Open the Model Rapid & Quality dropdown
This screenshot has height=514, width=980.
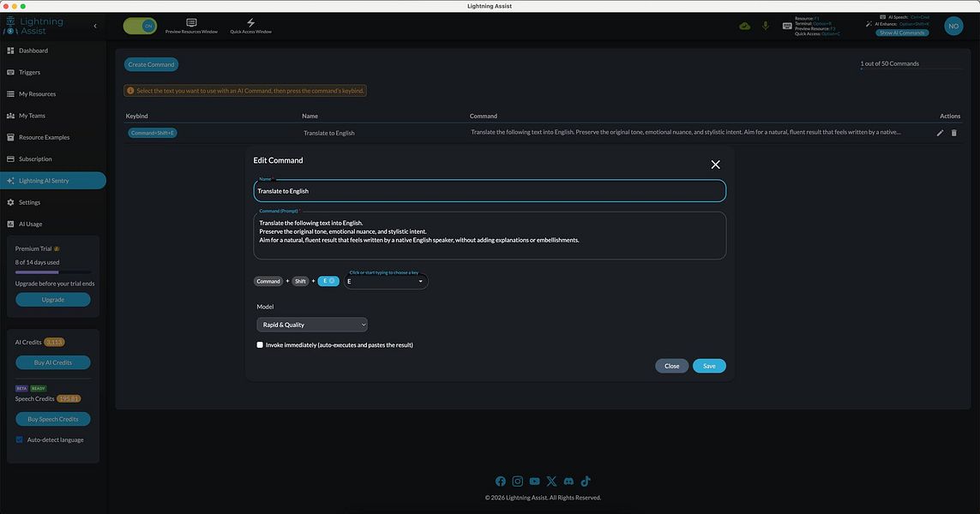[x=312, y=325]
